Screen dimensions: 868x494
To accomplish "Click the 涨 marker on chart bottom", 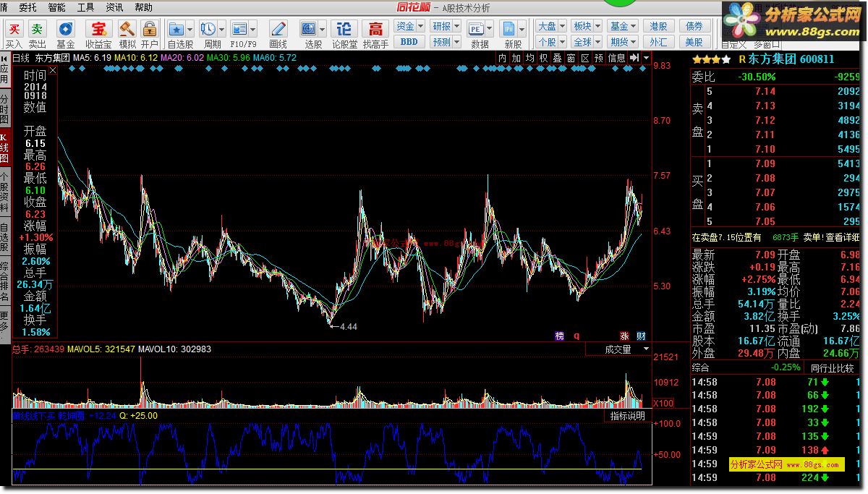I will point(624,336).
